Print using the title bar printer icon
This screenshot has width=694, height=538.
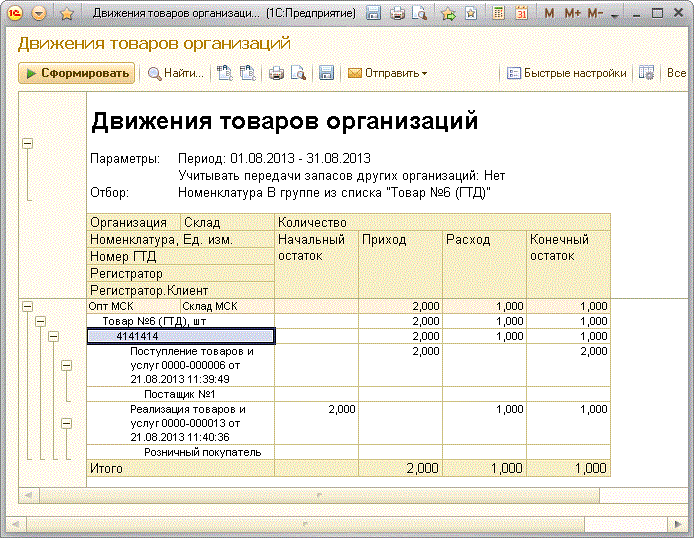click(x=397, y=13)
